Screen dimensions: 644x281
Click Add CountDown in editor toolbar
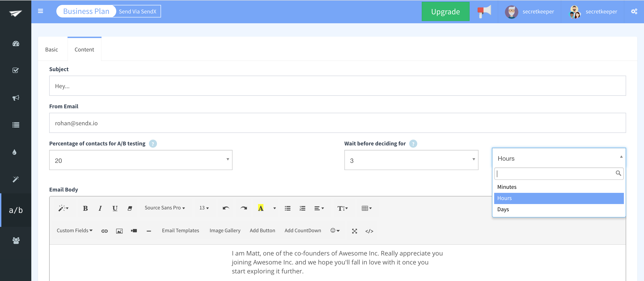(303, 230)
